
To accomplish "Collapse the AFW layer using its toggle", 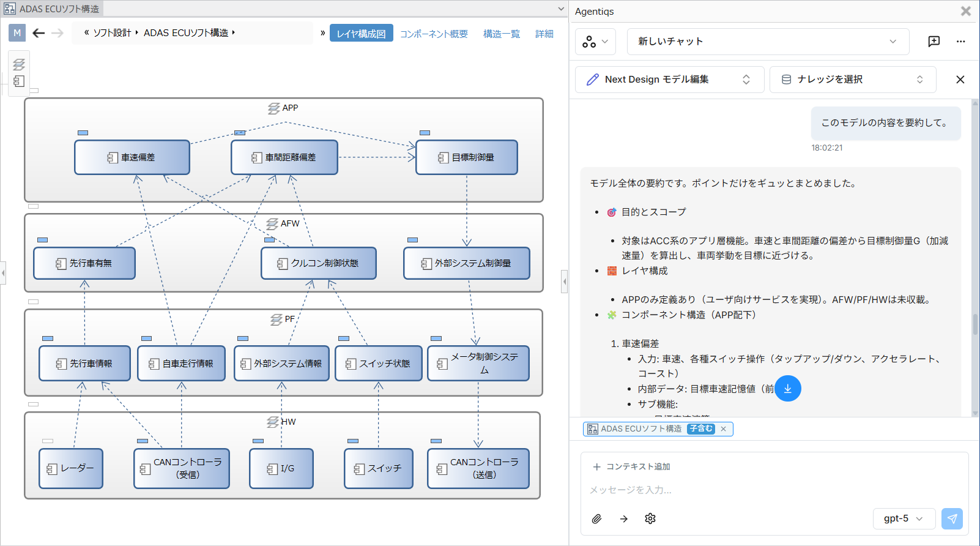I will 34,206.
